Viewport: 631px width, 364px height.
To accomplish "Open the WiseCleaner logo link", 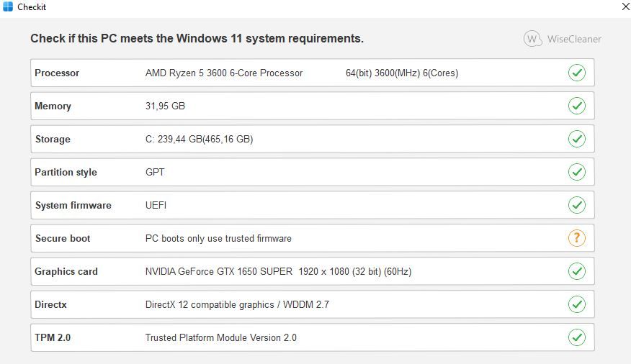I will [x=562, y=39].
